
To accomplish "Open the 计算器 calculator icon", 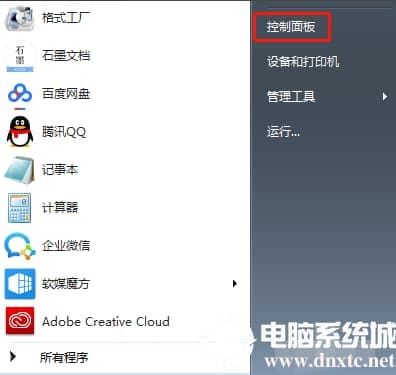I will tap(19, 208).
